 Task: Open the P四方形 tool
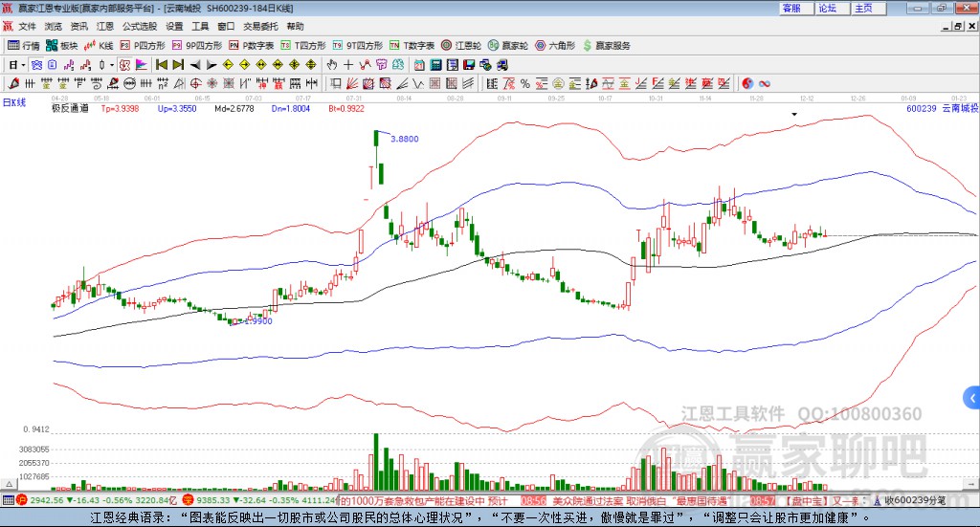click(143, 46)
